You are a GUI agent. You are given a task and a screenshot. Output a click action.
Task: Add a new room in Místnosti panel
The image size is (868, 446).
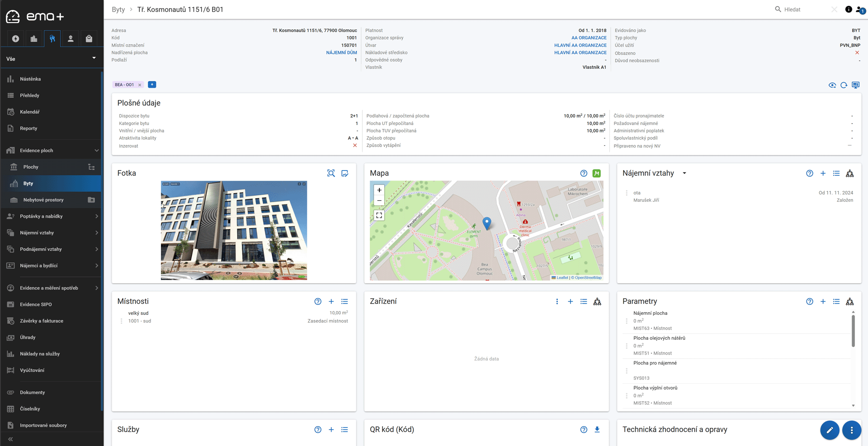click(331, 302)
